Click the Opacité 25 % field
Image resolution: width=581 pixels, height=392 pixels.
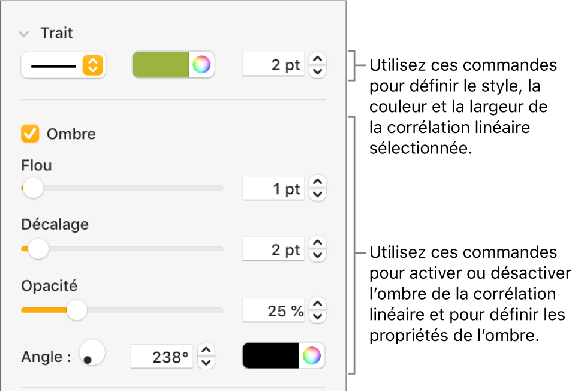click(x=273, y=310)
